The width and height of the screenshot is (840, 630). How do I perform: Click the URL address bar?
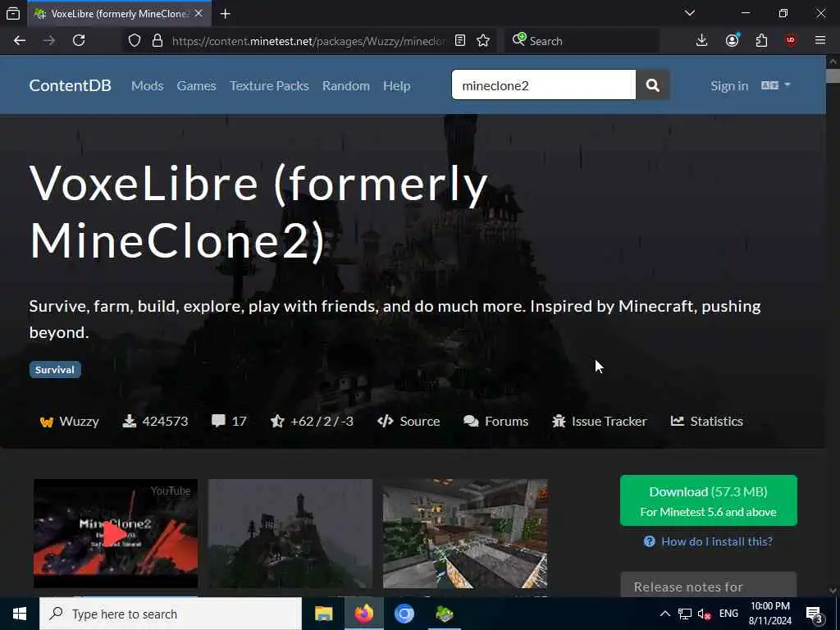308,41
